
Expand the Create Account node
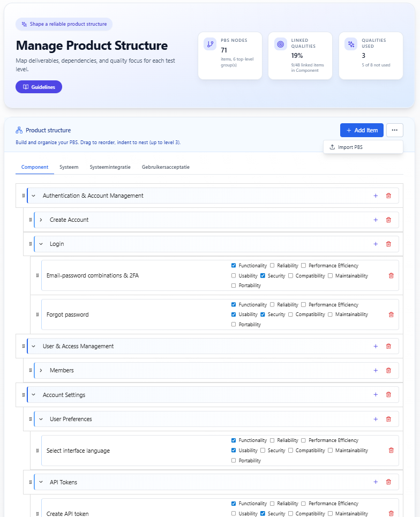41,220
